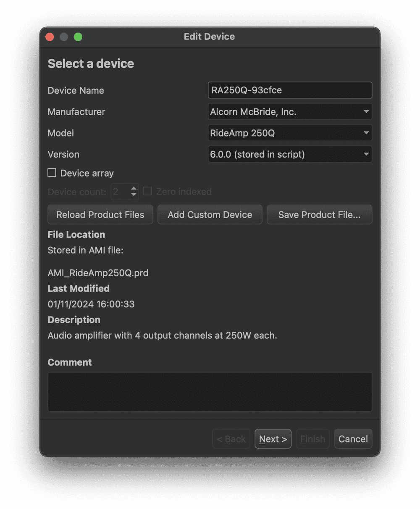Click the red close window button

pyautogui.click(x=50, y=37)
